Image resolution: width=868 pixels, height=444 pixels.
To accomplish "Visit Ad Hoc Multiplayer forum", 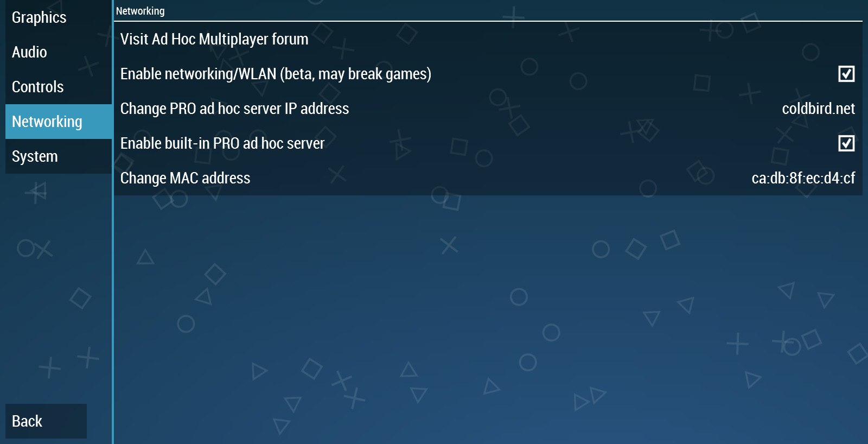I will point(488,39).
